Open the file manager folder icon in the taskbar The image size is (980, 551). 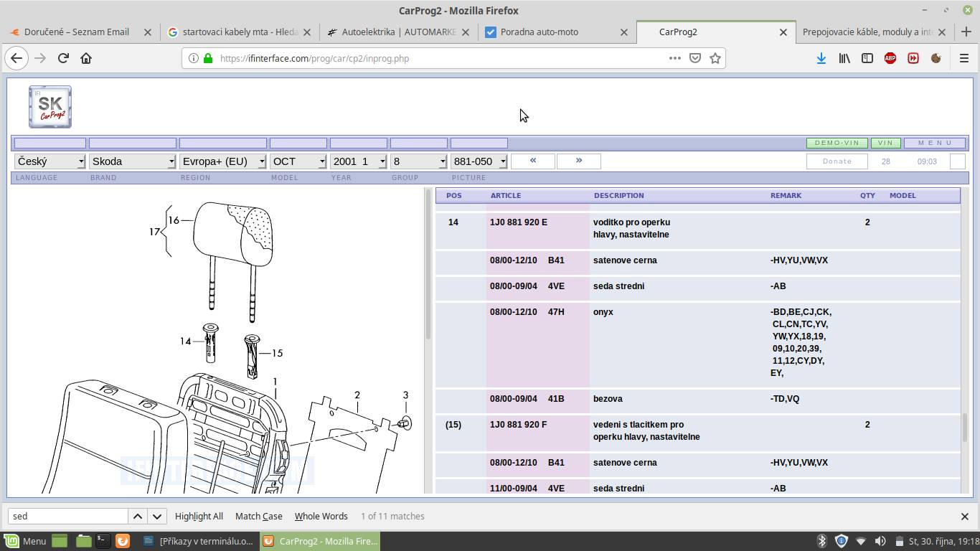click(83, 541)
